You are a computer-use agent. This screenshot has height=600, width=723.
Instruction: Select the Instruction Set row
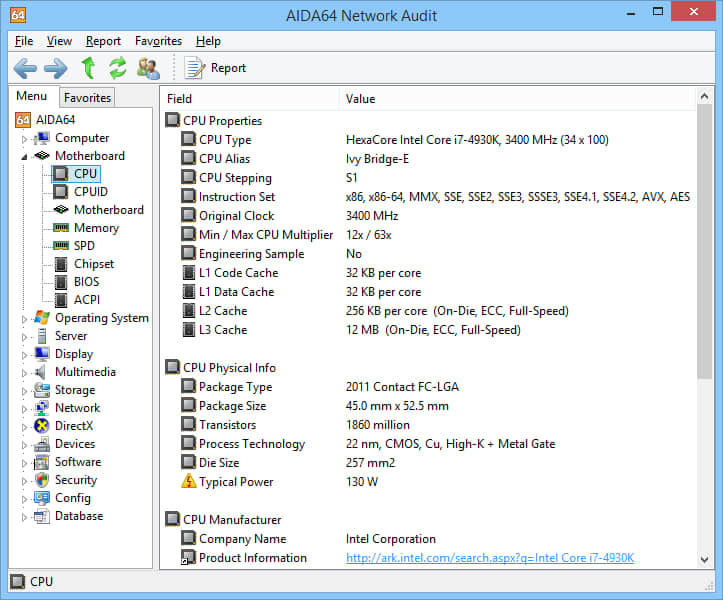[429, 196]
